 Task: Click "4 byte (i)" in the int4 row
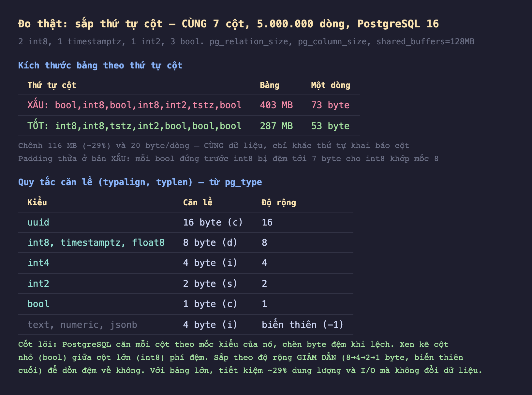coord(210,263)
